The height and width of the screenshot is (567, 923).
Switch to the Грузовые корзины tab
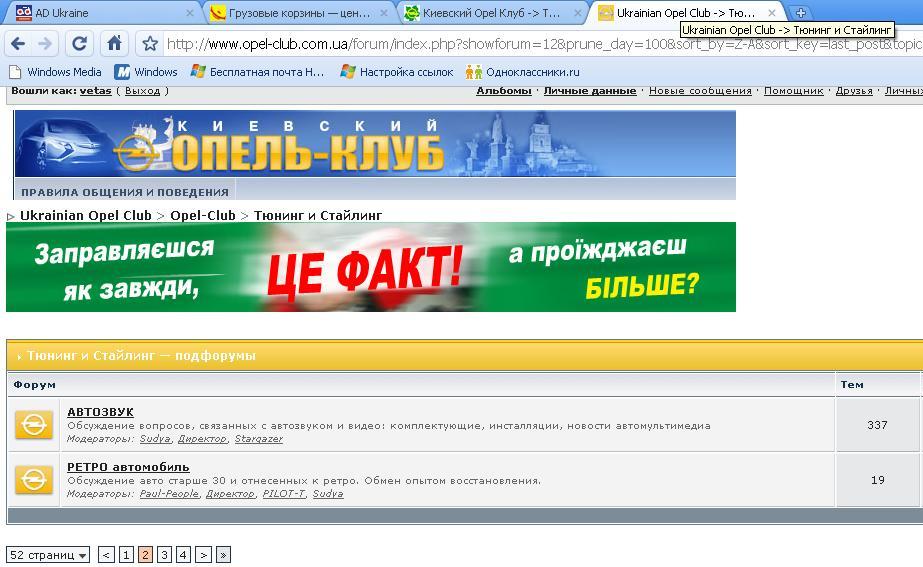click(x=299, y=12)
